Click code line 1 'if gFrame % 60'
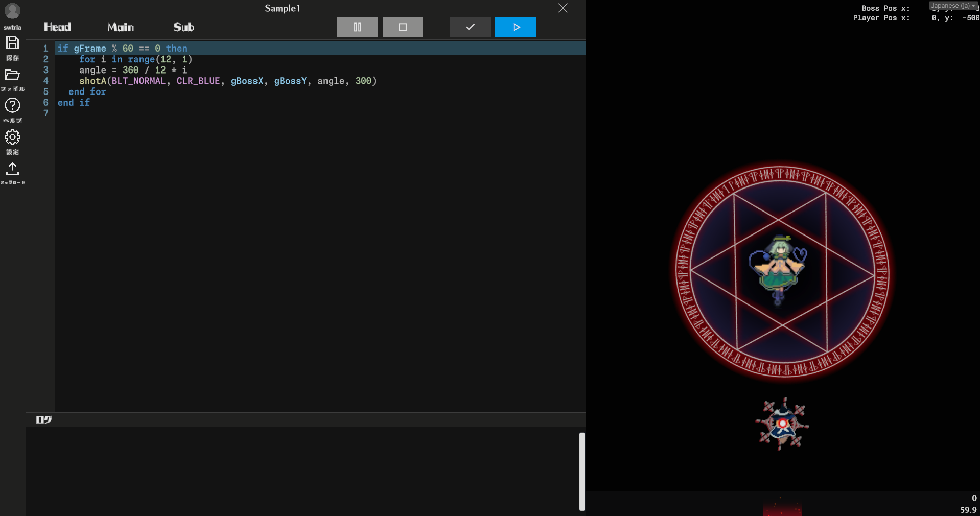 click(x=123, y=49)
